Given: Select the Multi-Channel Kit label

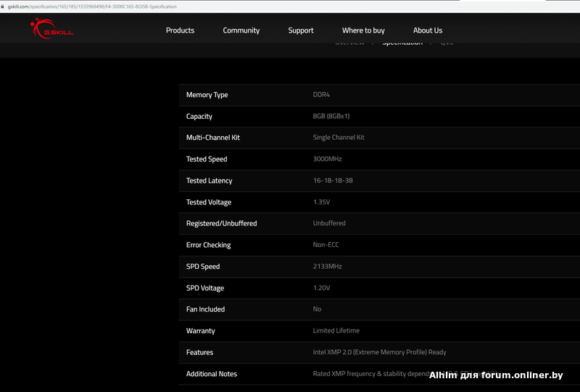Looking at the screenshot, I should (212, 138).
